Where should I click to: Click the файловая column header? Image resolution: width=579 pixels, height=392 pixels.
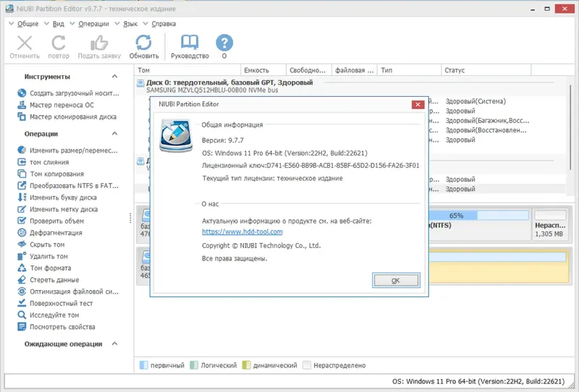pyautogui.click(x=354, y=70)
